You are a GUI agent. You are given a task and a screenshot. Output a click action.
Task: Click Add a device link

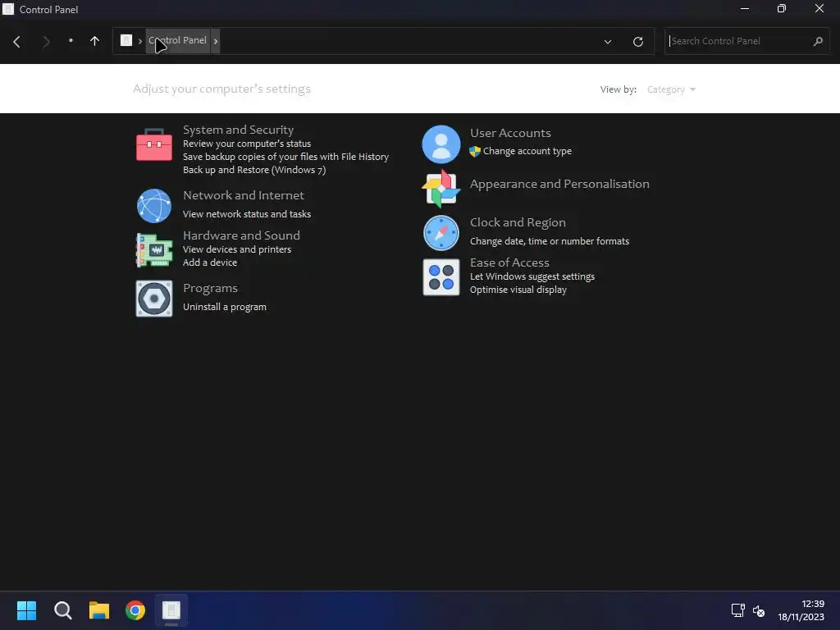pos(209,262)
